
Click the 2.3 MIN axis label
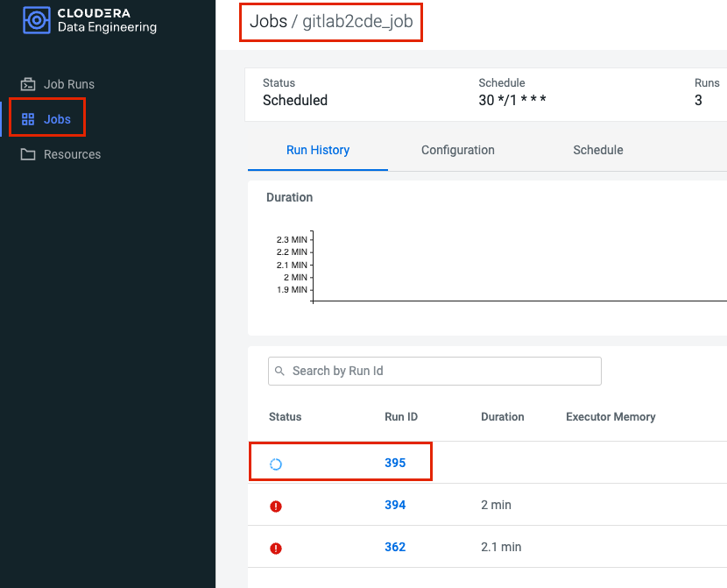pyautogui.click(x=292, y=240)
